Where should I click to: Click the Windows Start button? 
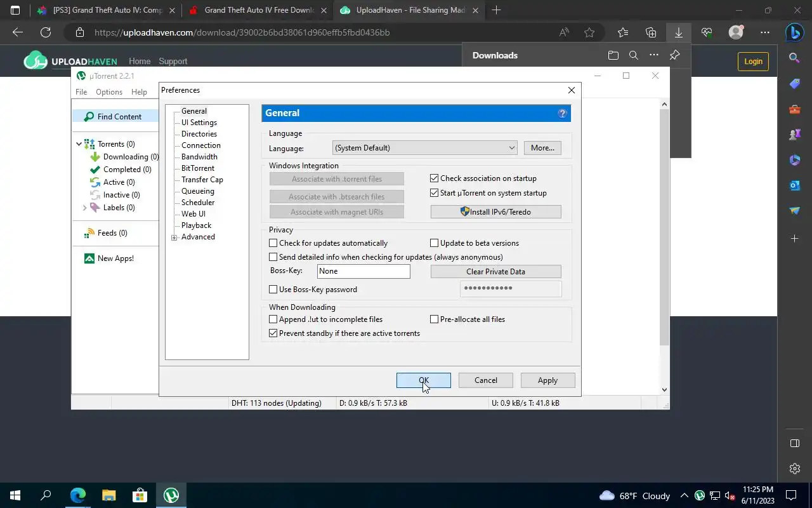15,495
